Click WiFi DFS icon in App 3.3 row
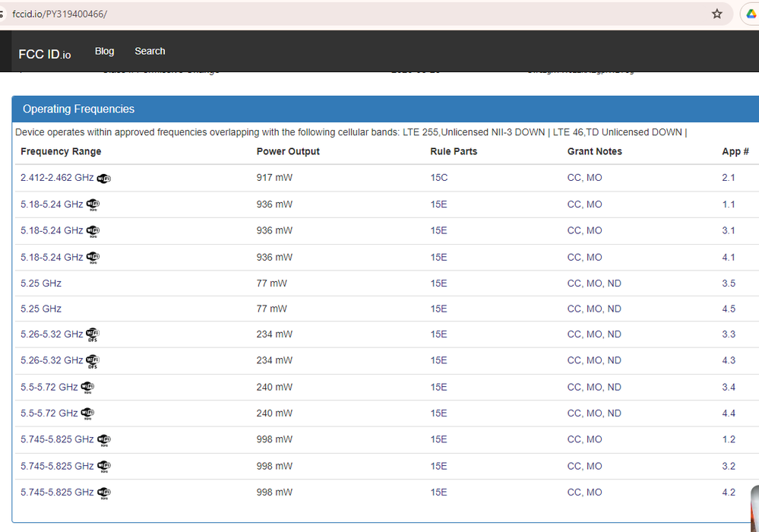This screenshot has height=532, width=759. pos(93,335)
